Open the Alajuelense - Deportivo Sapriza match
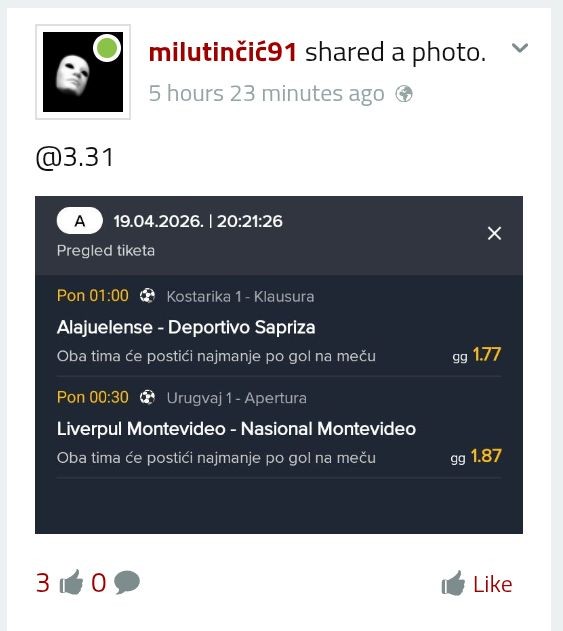 186,327
